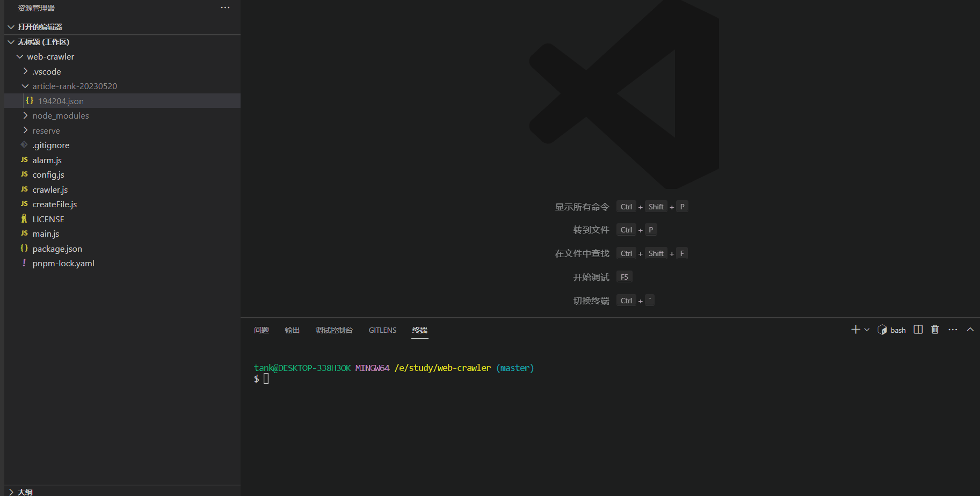
Task: Switch to the 问题 tab
Action: [x=261, y=330]
